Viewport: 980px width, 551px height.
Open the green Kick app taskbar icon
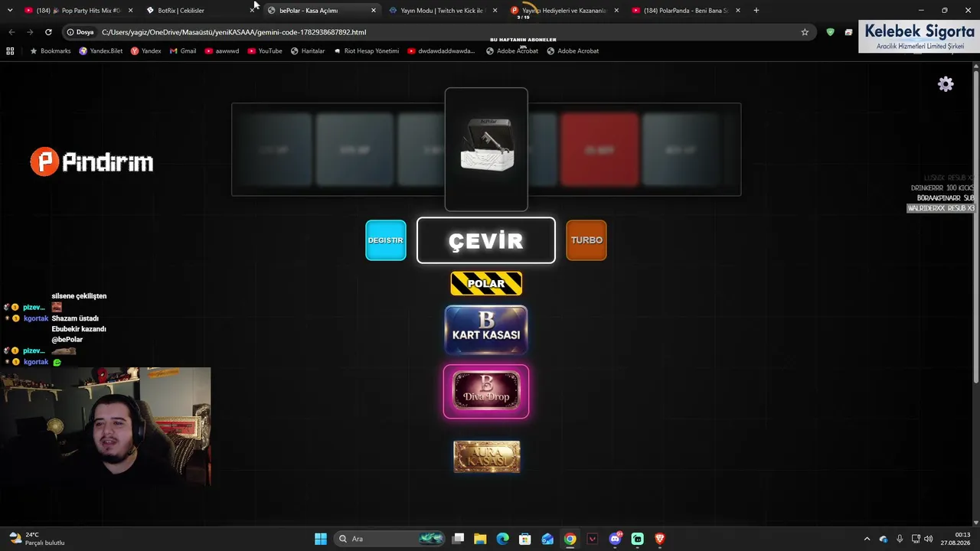(637, 539)
